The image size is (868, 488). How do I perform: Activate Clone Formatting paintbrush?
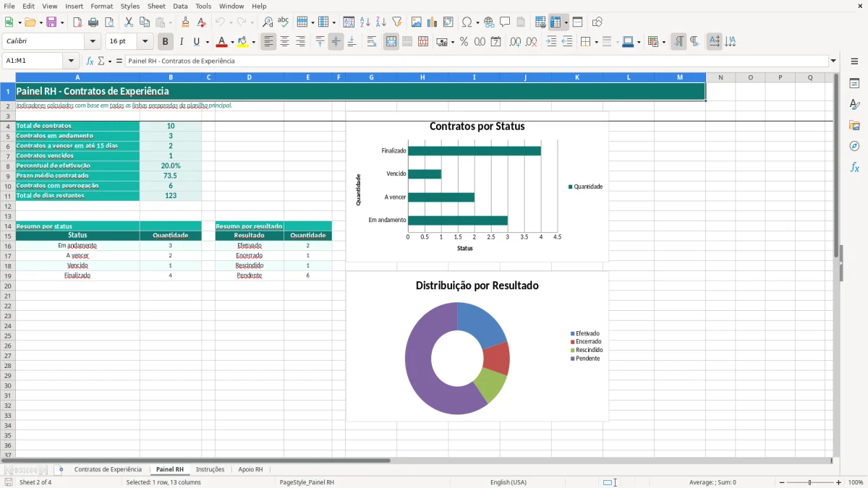pos(186,22)
